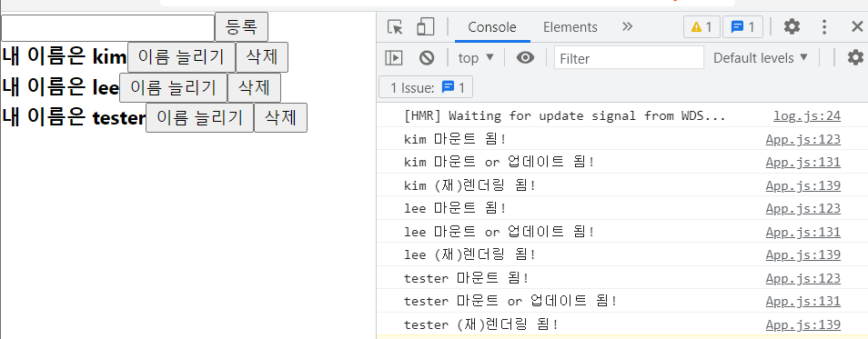Open the 1 Issue button
Screen dimensions: 868x339
(426, 87)
